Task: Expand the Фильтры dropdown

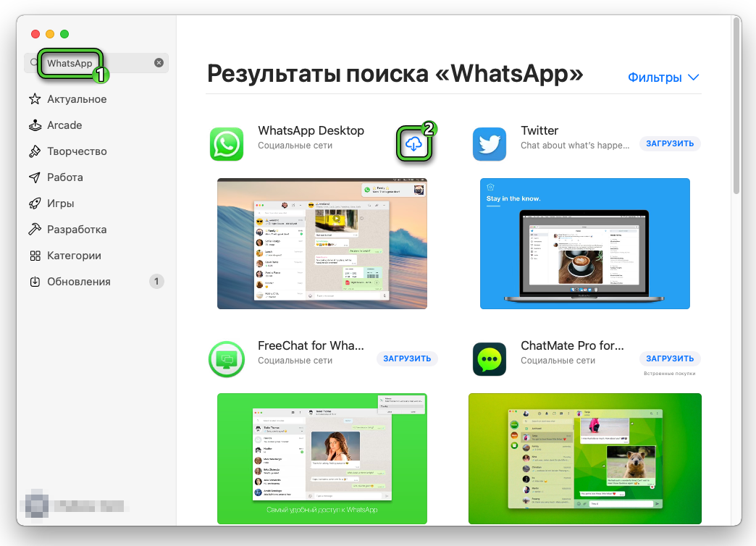Action: point(663,77)
